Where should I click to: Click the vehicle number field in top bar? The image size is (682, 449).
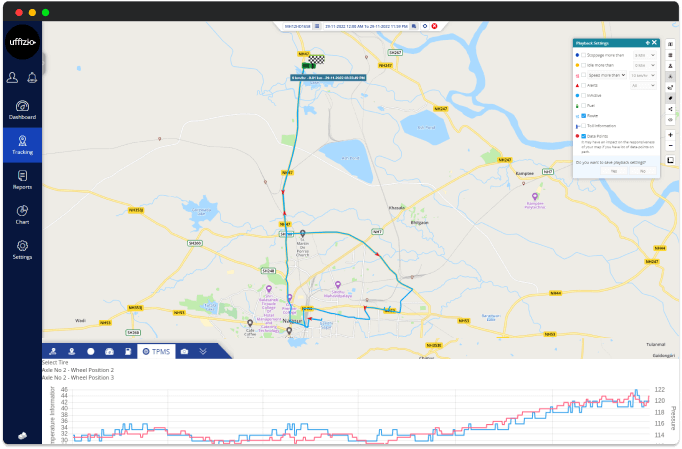298,26
